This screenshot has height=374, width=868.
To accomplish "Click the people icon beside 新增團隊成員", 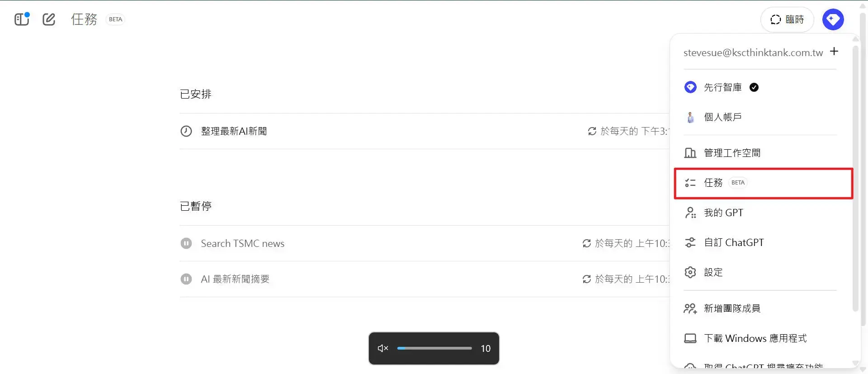I will [x=690, y=308].
